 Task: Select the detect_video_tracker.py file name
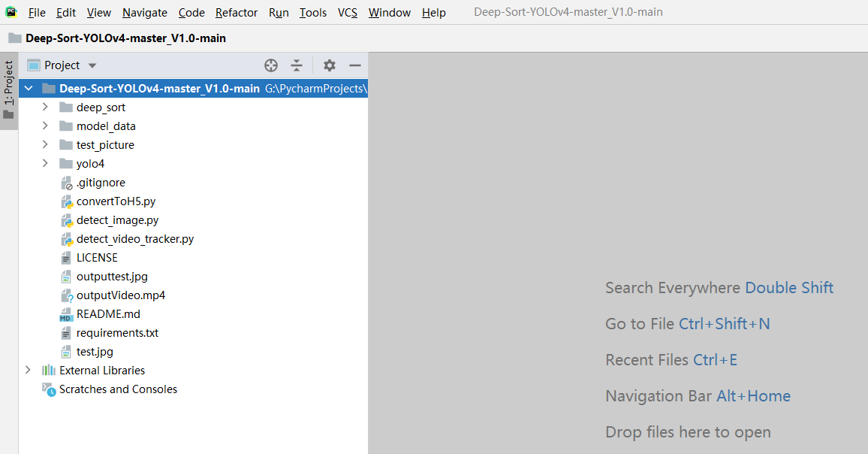[135, 240]
